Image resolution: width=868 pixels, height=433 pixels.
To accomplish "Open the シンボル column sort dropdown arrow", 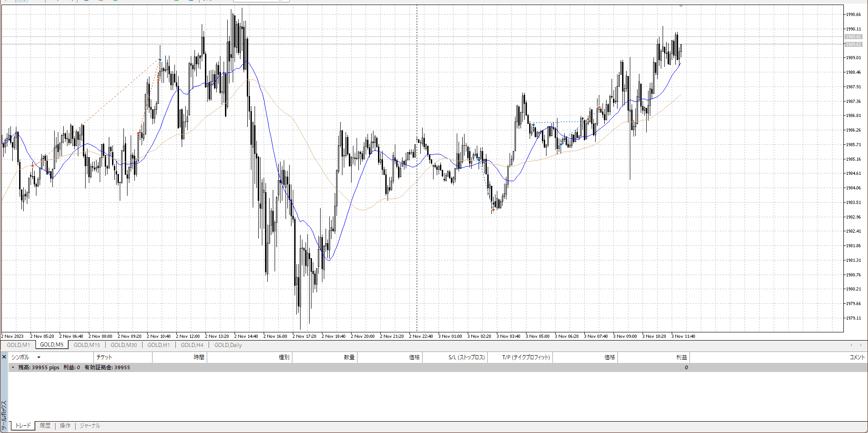I will click(x=39, y=357).
